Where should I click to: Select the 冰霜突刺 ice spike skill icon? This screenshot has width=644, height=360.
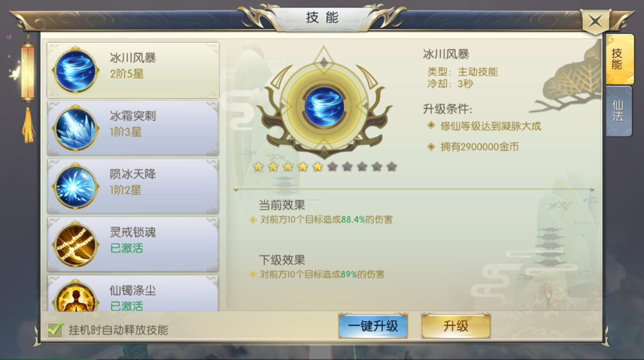click(x=76, y=128)
